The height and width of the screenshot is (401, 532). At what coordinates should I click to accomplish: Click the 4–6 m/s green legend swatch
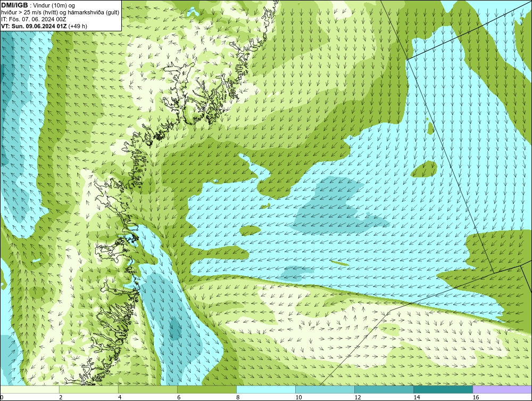tap(147, 389)
